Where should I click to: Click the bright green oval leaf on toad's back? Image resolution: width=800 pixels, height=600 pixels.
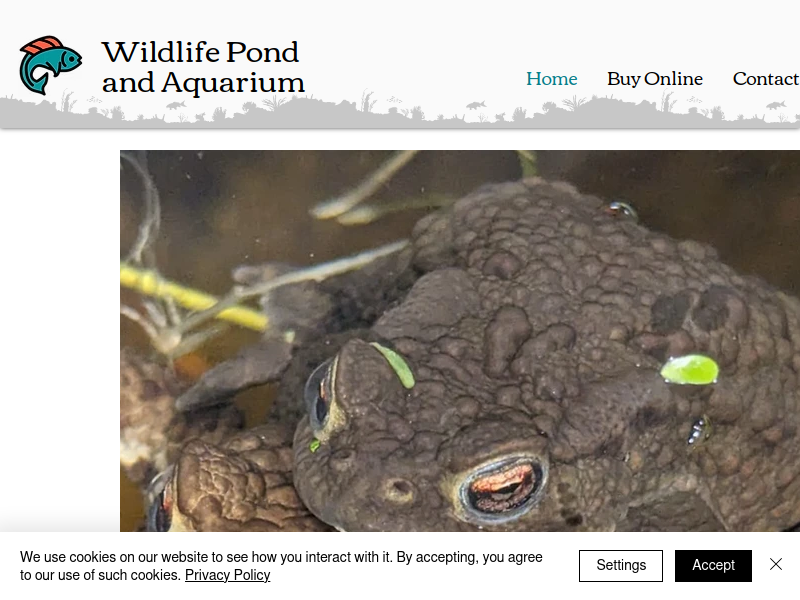coord(690,370)
